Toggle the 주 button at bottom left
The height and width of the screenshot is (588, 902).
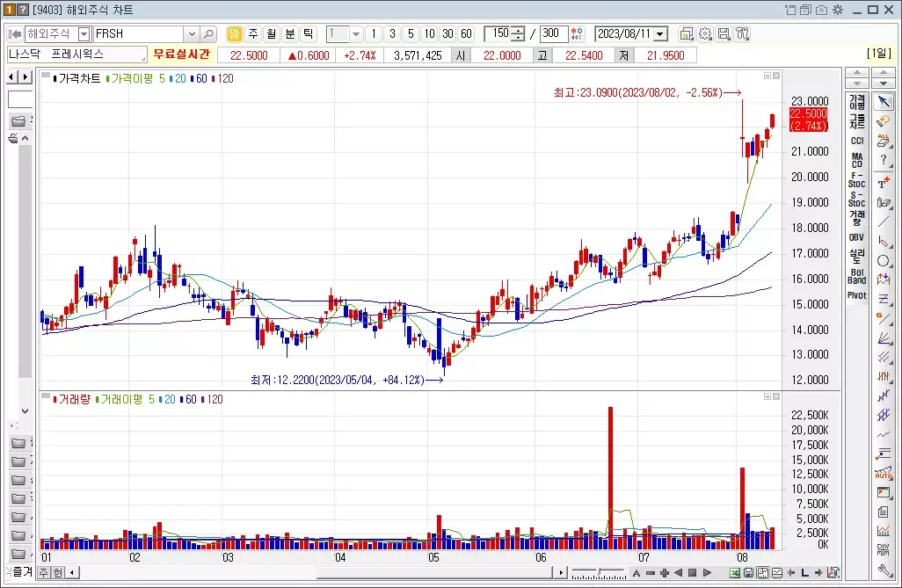[x=44, y=572]
